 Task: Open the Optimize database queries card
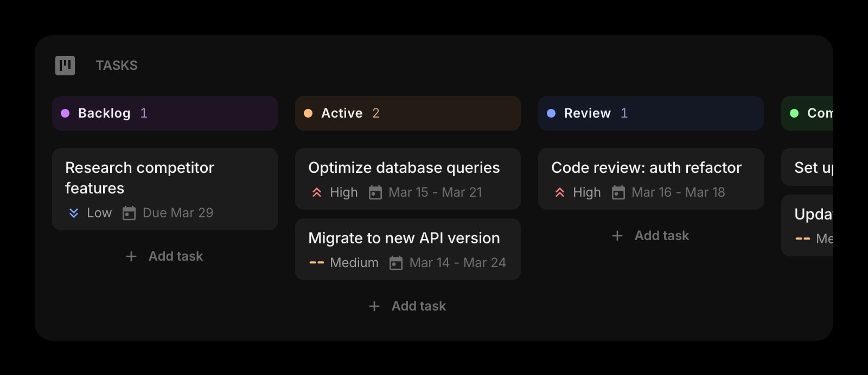pos(408,179)
